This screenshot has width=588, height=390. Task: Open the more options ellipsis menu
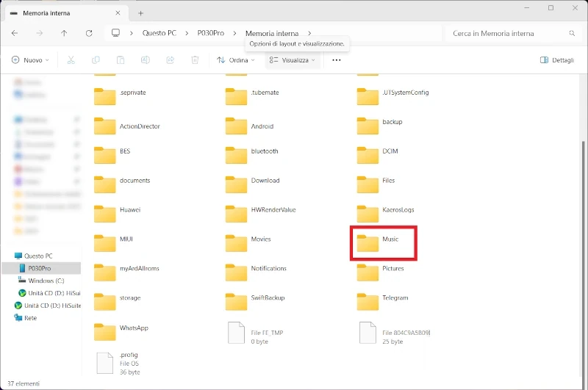click(x=337, y=60)
